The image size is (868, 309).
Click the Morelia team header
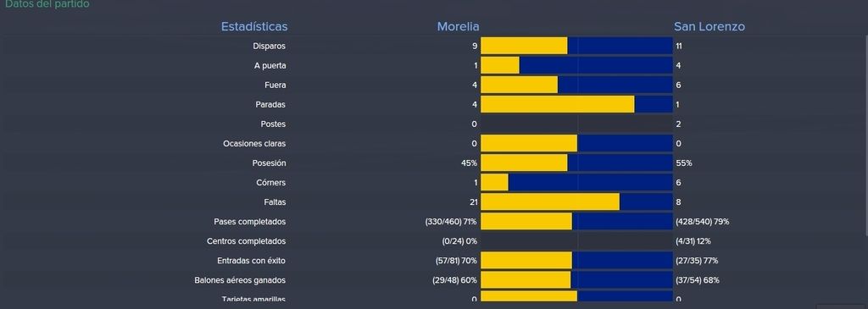458,26
